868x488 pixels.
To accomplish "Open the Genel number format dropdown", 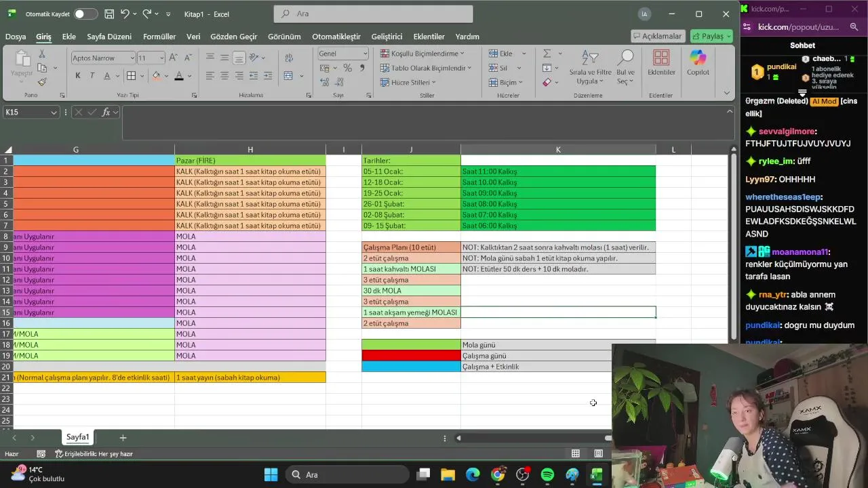I will point(365,54).
